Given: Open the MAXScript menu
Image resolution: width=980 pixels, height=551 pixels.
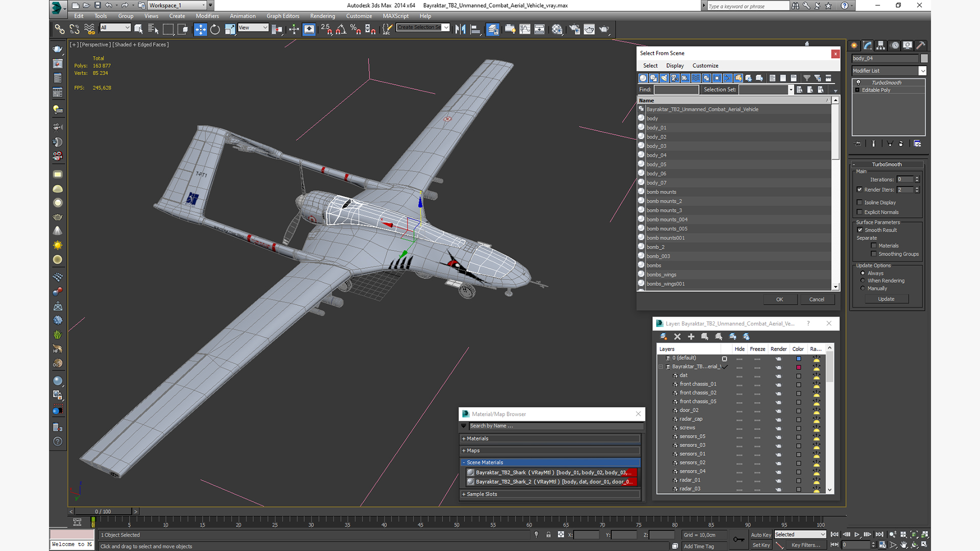Looking at the screenshot, I should 396,16.
